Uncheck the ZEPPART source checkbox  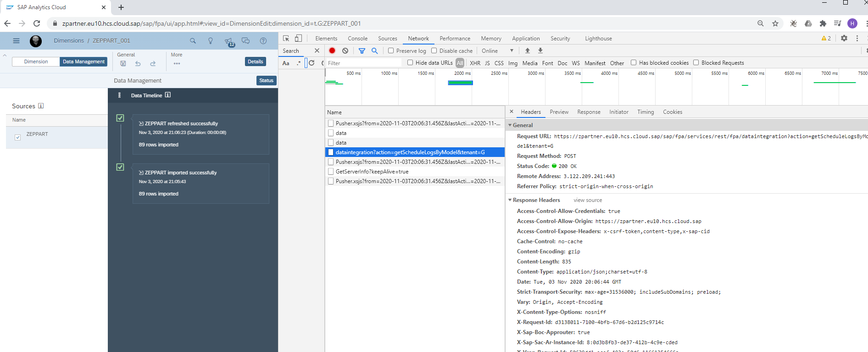click(x=18, y=137)
